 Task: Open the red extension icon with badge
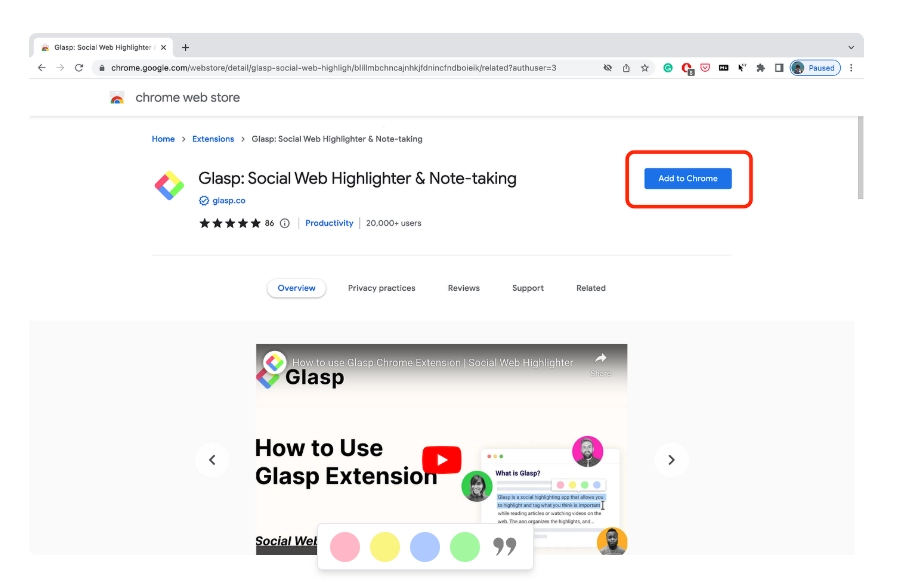tap(687, 68)
